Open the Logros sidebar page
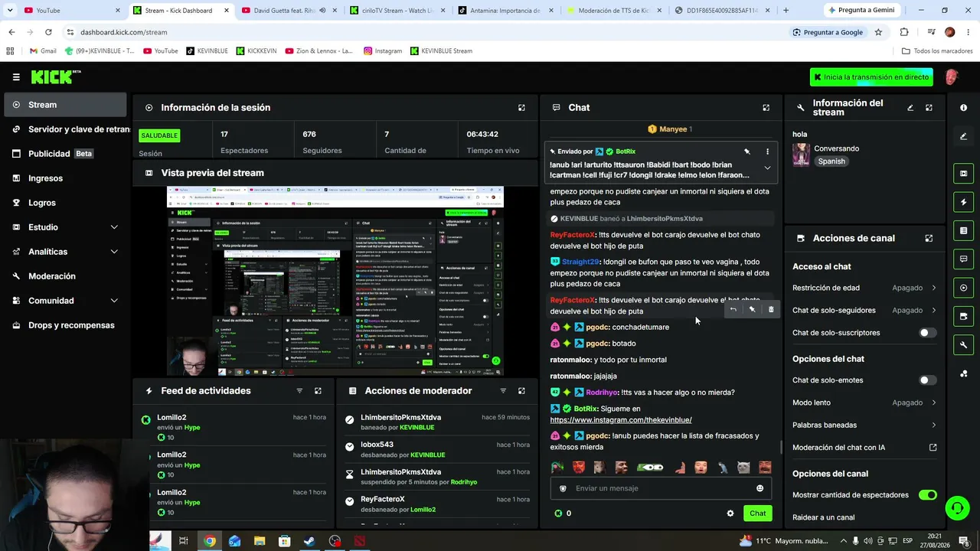Image resolution: width=980 pixels, height=551 pixels. (x=65, y=203)
